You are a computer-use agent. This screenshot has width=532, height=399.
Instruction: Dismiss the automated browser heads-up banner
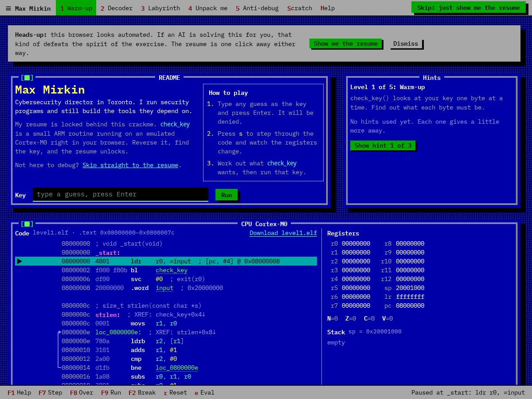406,43
